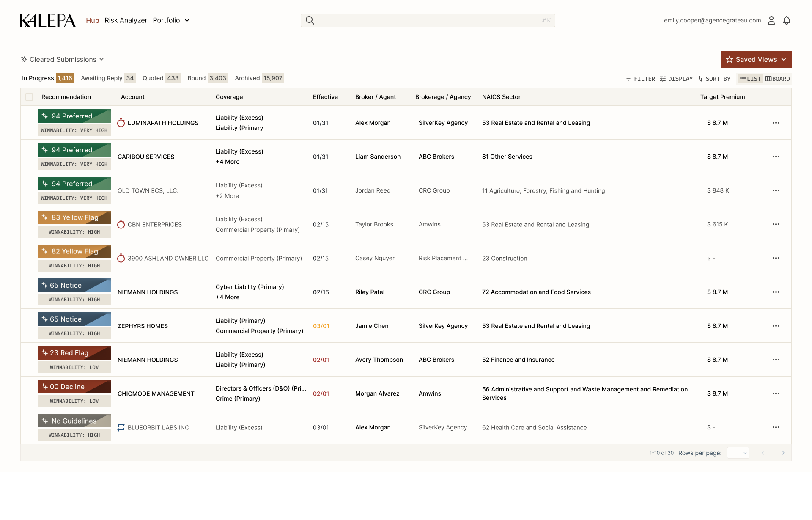
Task: Click the 82 Yellow Flag recommendation badge
Action: pyautogui.click(x=74, y=251)
